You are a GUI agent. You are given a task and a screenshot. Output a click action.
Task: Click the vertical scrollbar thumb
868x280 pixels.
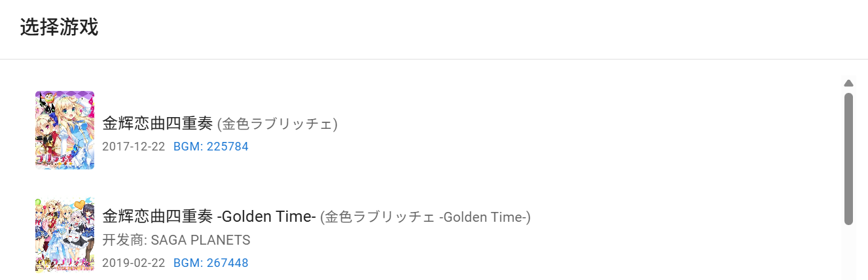[x=848, y=158]
